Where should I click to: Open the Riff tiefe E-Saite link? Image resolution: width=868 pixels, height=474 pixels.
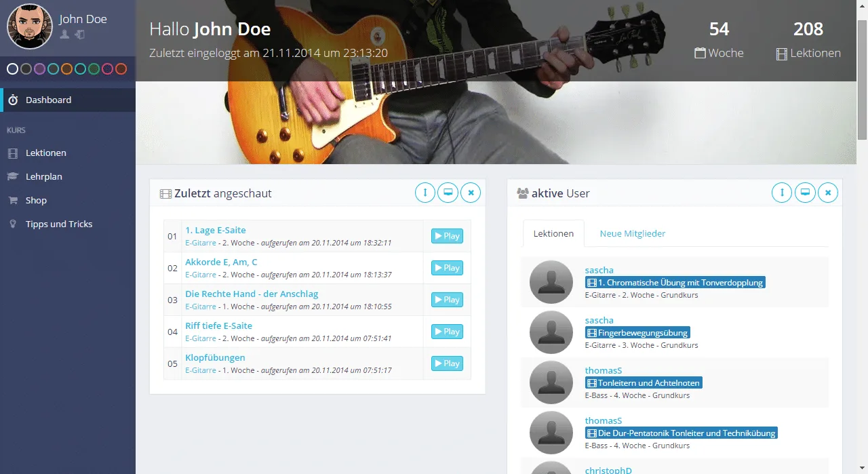point(218,325)
